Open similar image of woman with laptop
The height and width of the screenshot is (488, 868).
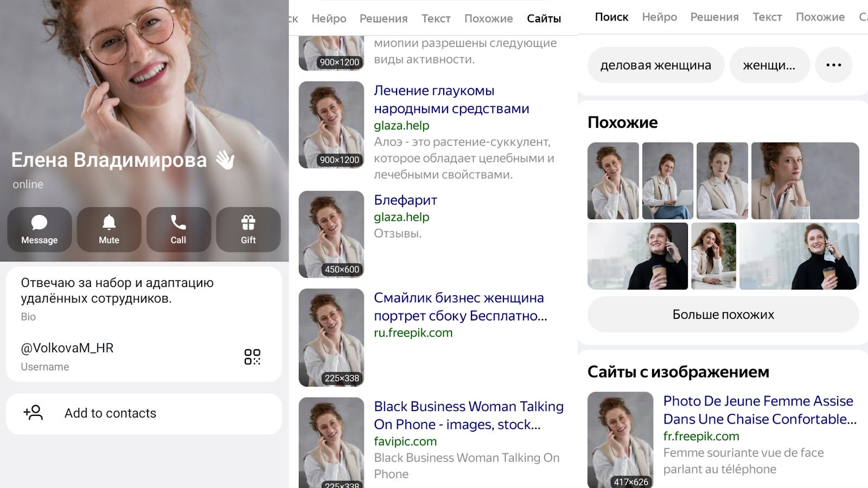click(x=668, y=181)
